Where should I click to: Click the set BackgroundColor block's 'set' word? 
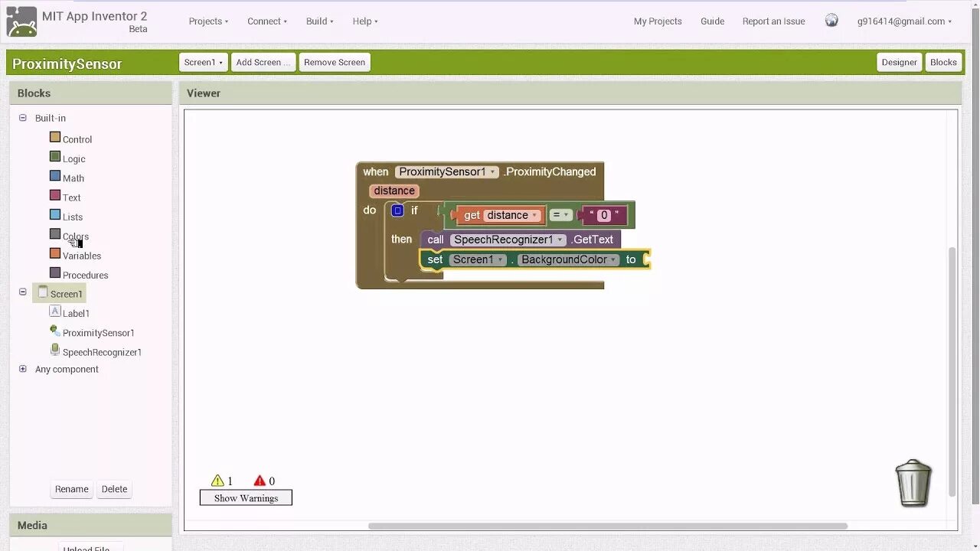pyautogui.click(x=435, y=259)
